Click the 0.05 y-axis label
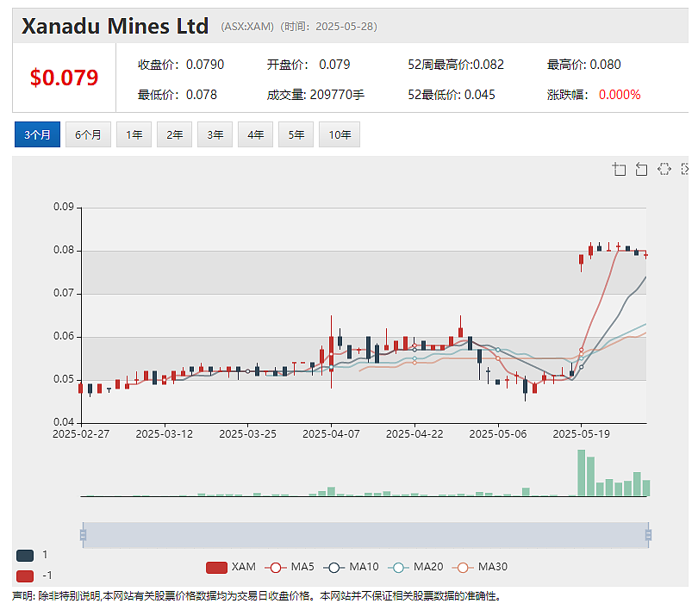 click(64, 379)
